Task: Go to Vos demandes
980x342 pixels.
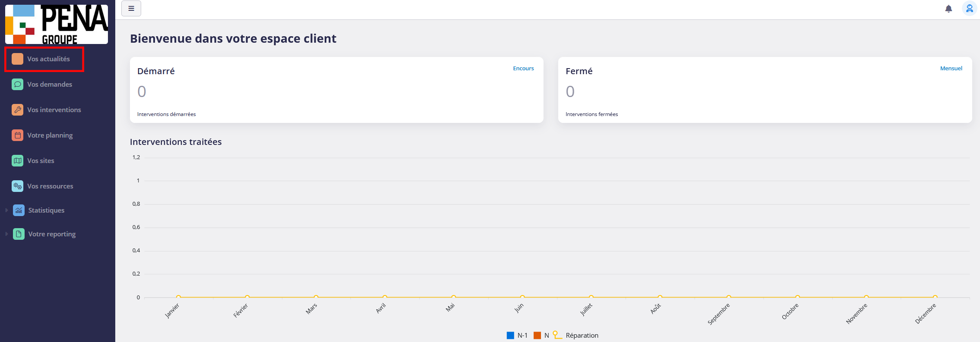Action: click(50, 84)
